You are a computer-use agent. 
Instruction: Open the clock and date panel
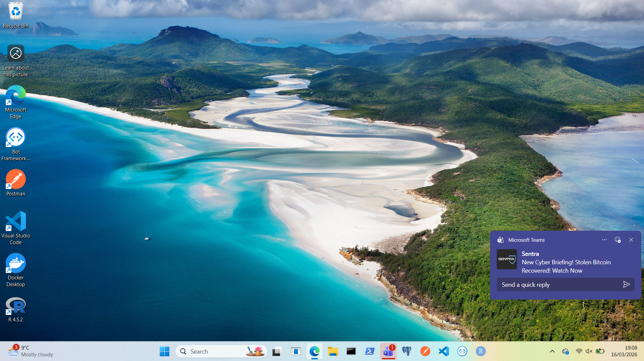624,351
